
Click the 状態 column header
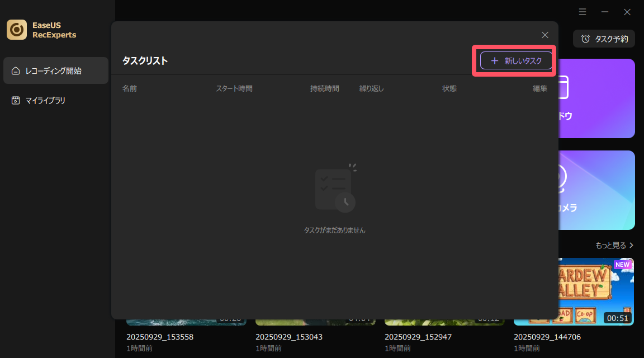(x=449, y=88)
